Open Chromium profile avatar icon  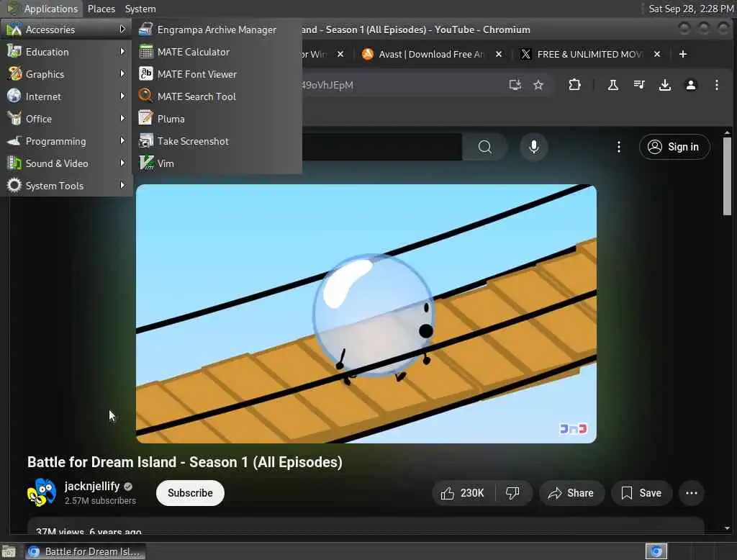(x=690, y=85)
